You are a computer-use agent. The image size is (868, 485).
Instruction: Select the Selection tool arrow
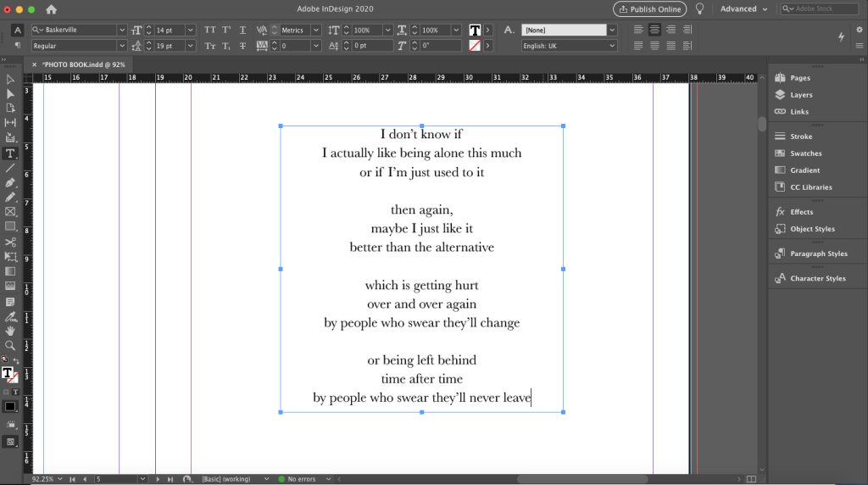pos(10,79)
